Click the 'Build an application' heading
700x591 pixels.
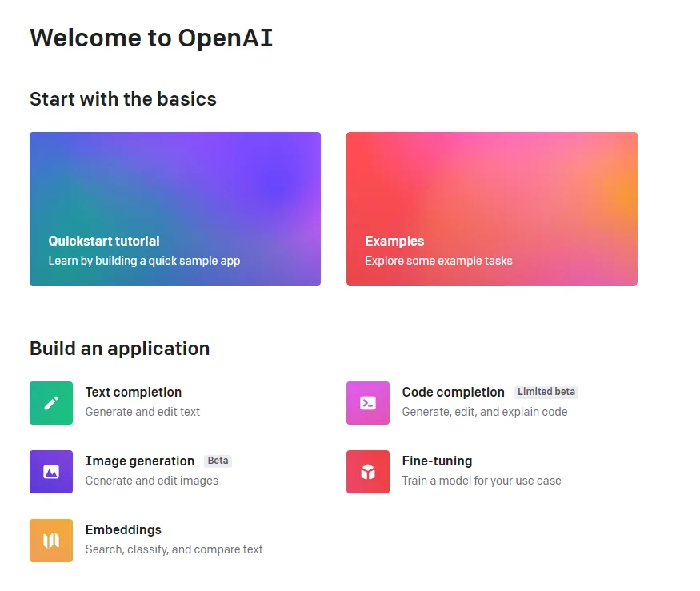pos(120,349)
